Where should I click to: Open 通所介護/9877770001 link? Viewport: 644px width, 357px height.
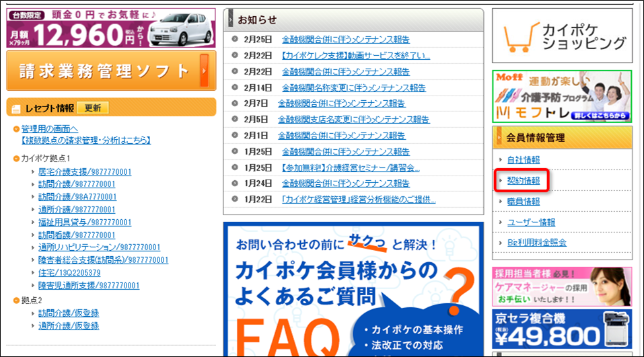coord(77,209)
